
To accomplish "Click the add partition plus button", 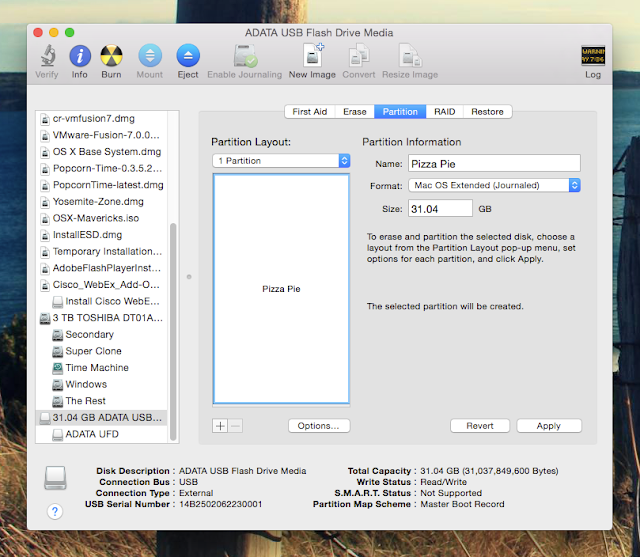I will tap(220, 426).
